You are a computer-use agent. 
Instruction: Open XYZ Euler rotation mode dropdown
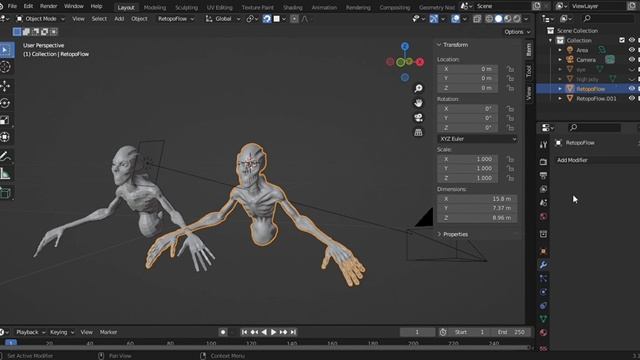(478, 139)
